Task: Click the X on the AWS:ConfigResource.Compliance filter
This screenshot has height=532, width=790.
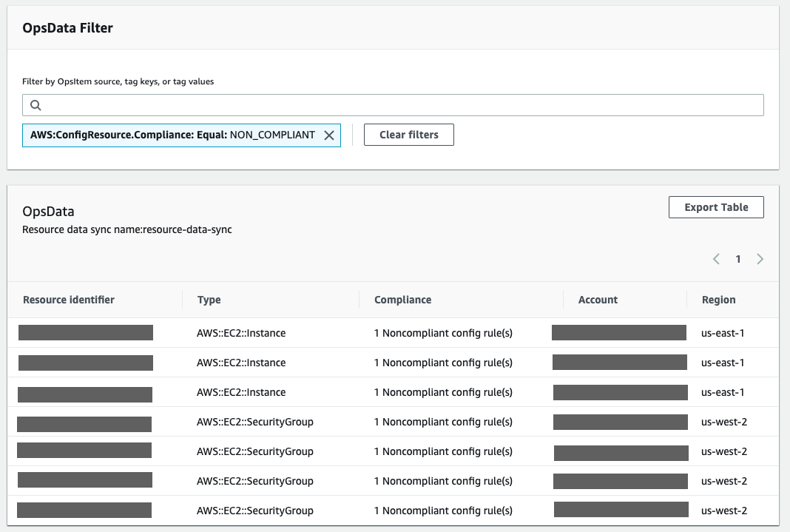Action: tap(329, 135)
